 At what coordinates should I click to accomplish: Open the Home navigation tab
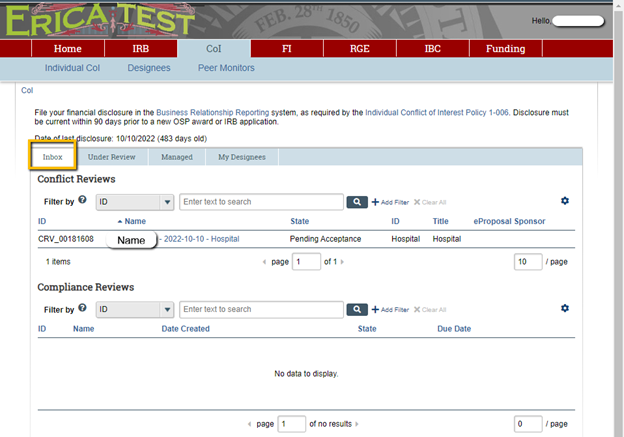click(68, 49)
